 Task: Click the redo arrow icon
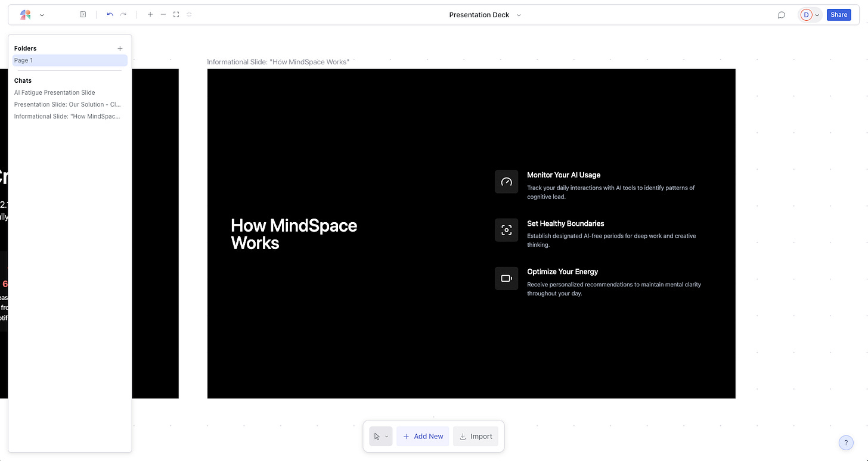pos(123,15)
